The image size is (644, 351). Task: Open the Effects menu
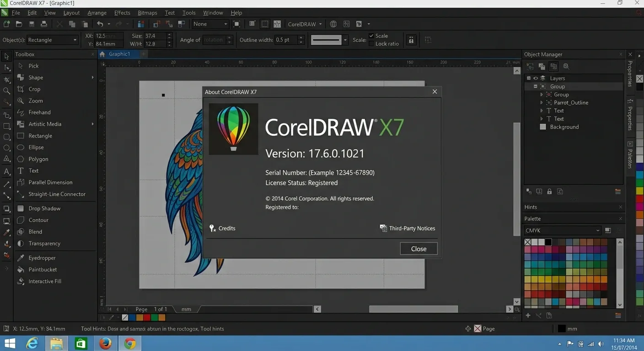tap(122, 13)
